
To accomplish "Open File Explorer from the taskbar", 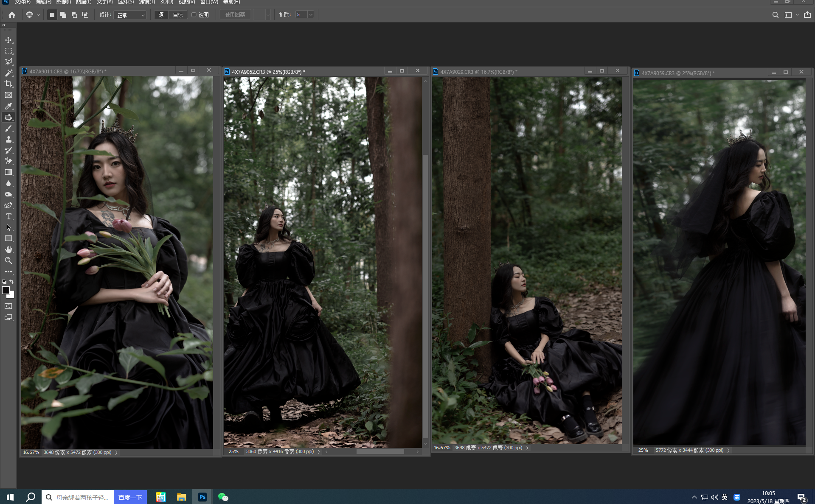I will [182, 497].
